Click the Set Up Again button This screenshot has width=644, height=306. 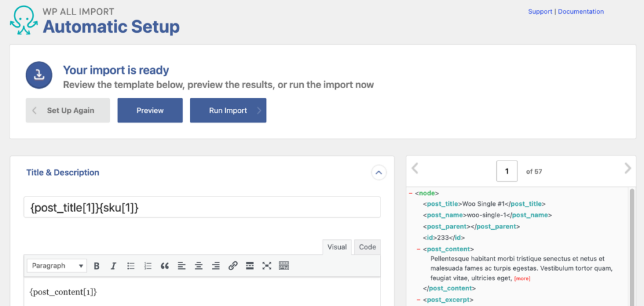[x=68, y=110]
